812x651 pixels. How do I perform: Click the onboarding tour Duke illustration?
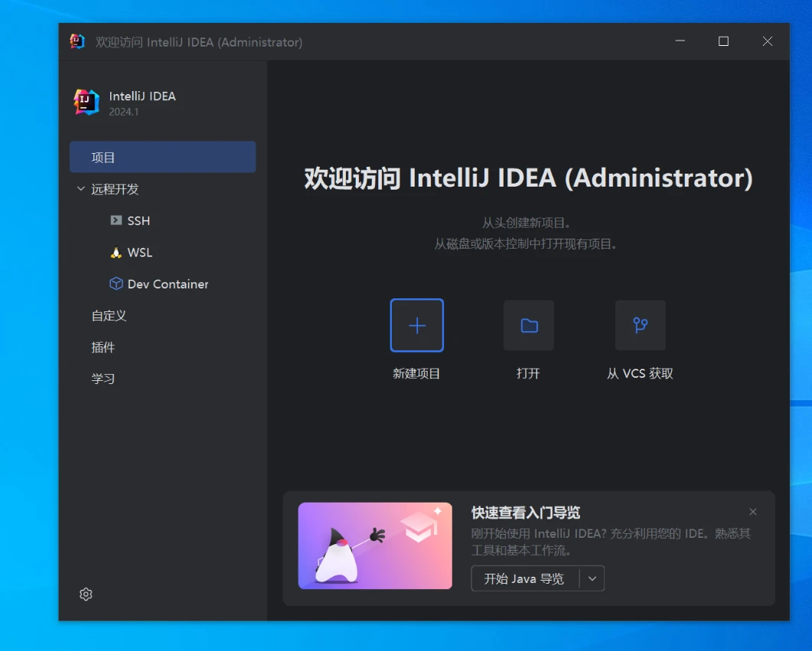375,545
